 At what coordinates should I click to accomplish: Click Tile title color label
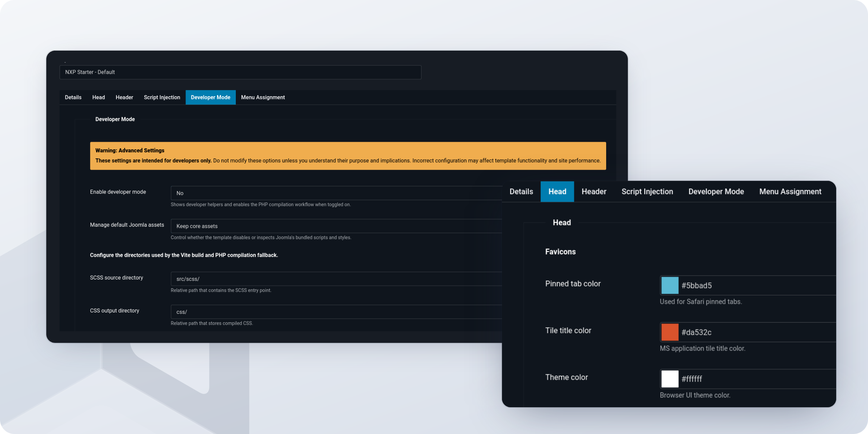pos(568,331)
